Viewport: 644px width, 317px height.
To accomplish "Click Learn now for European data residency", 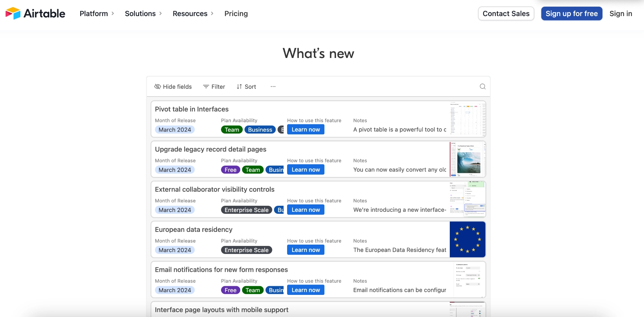I will tap(305, 250).
